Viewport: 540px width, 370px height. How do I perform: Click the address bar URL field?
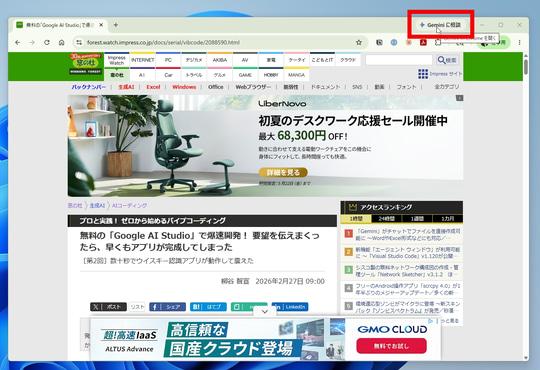(220, 42)
